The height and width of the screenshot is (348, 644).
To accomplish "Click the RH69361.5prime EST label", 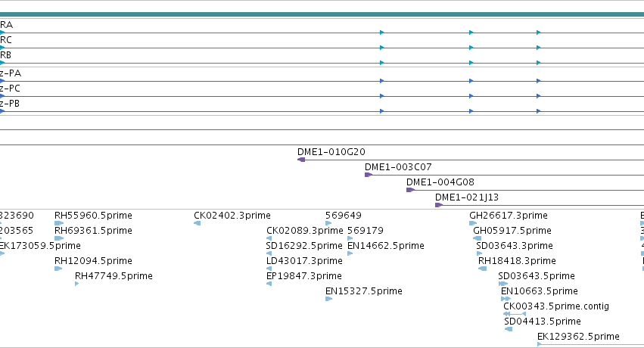I will click(x=93, y=231).
